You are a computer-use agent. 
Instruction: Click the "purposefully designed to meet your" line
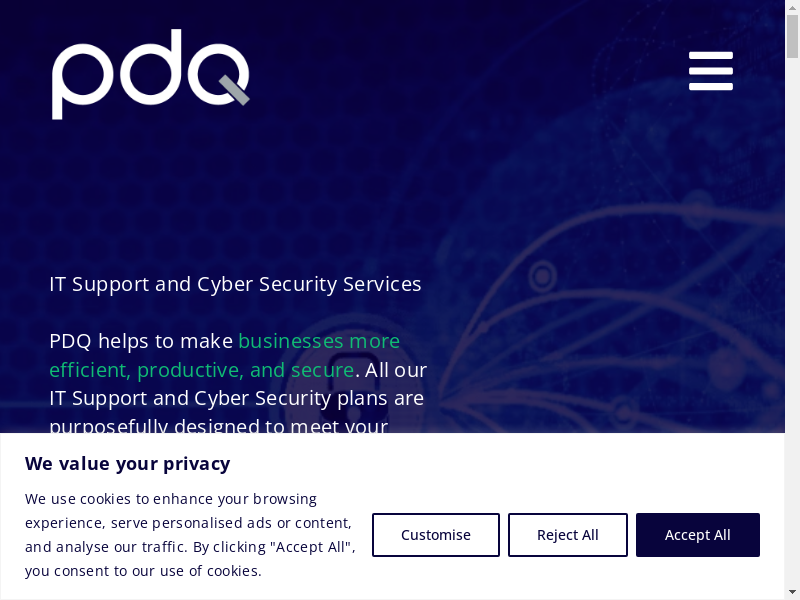pyautogui.click(x=218, y=425)
